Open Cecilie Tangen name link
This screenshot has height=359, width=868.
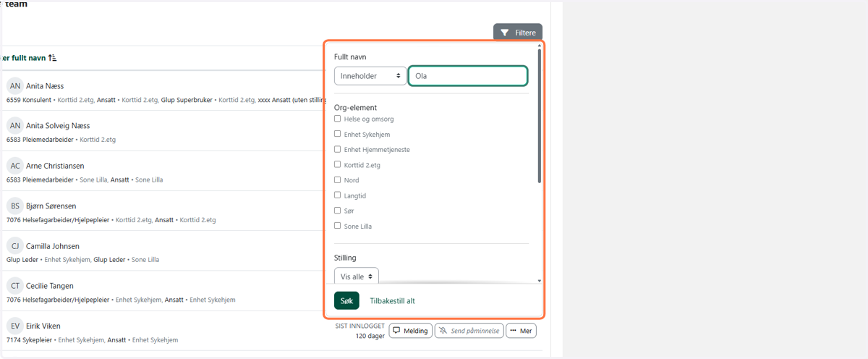tap(50, 286)
